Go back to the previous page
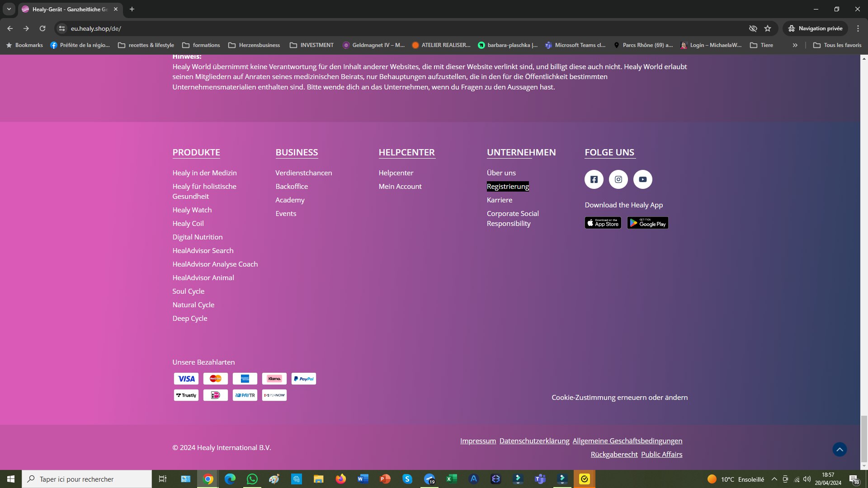The height and width of the screenshot is (488, 868). click(10, 28)
